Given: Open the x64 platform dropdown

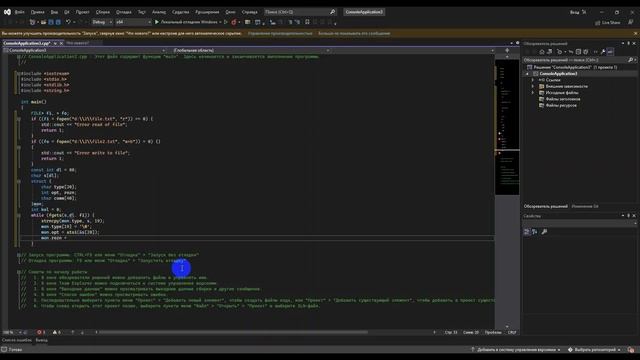Looking at the screenshot, I should (x=133, y=22).
